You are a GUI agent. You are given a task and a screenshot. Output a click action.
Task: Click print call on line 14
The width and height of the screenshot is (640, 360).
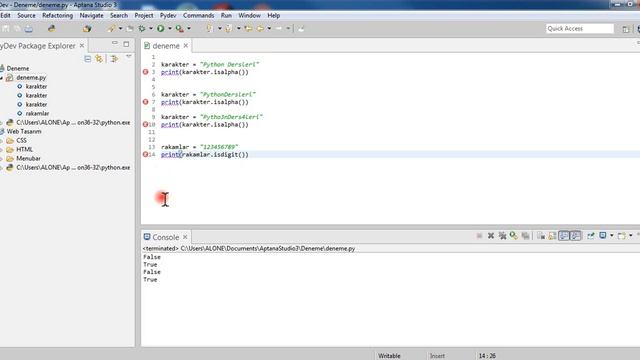[x=170, y=155]
